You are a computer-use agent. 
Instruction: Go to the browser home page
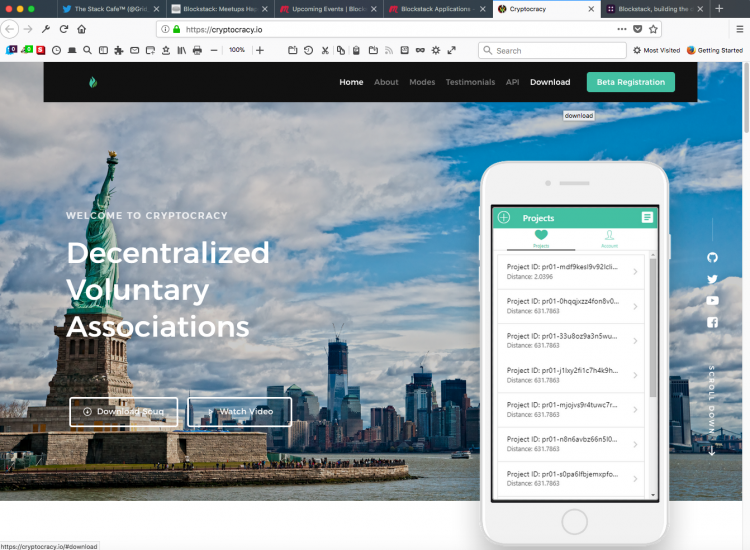click(x=81, y=30)
